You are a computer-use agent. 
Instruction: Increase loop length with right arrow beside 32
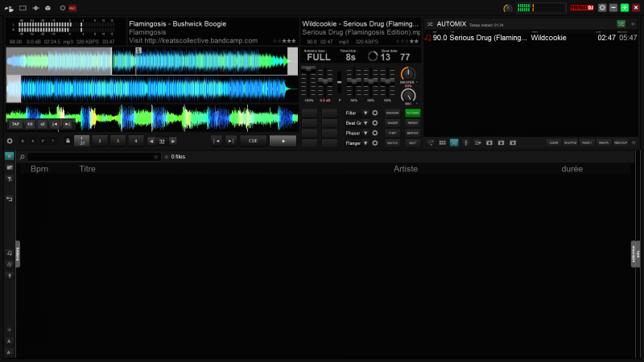coord(173,142)
